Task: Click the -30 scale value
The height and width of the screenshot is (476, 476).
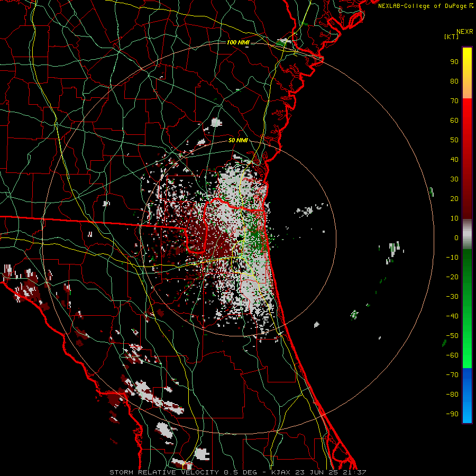Action: pos(452,297)
